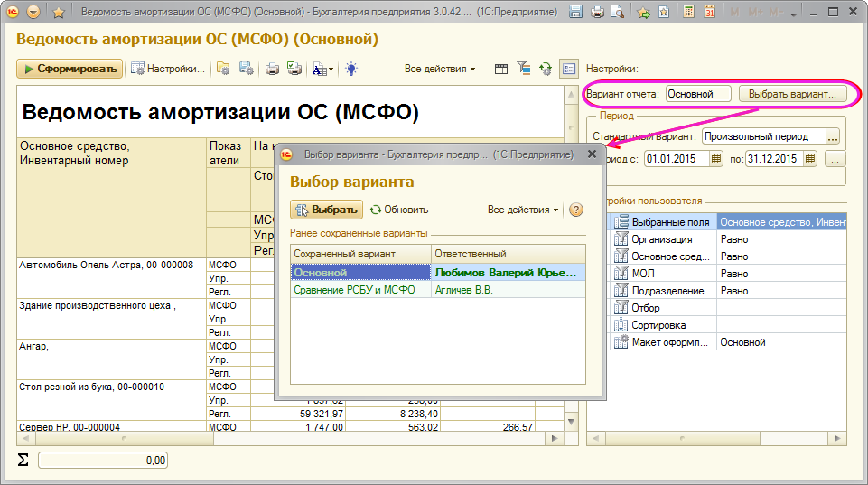868x485 pixels.
Task: Open help via question mark icon
Action: (576, 210)
